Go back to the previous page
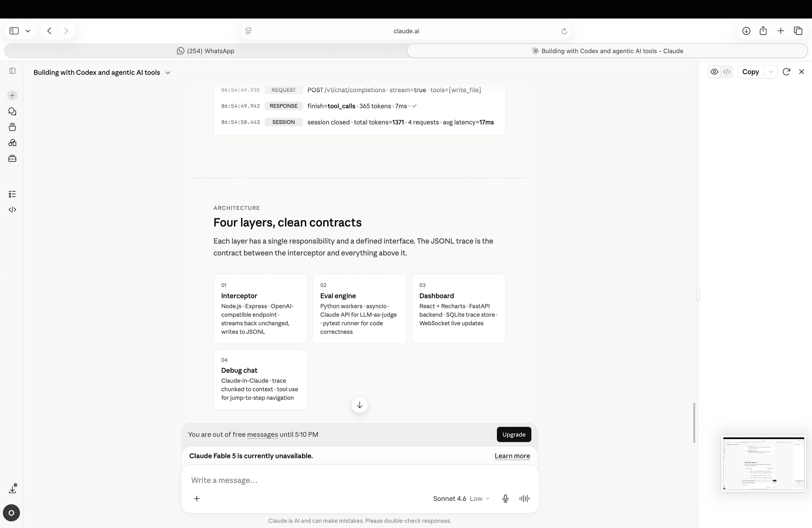The height and width of the screenshot is (528, 812). pos(49,31)
